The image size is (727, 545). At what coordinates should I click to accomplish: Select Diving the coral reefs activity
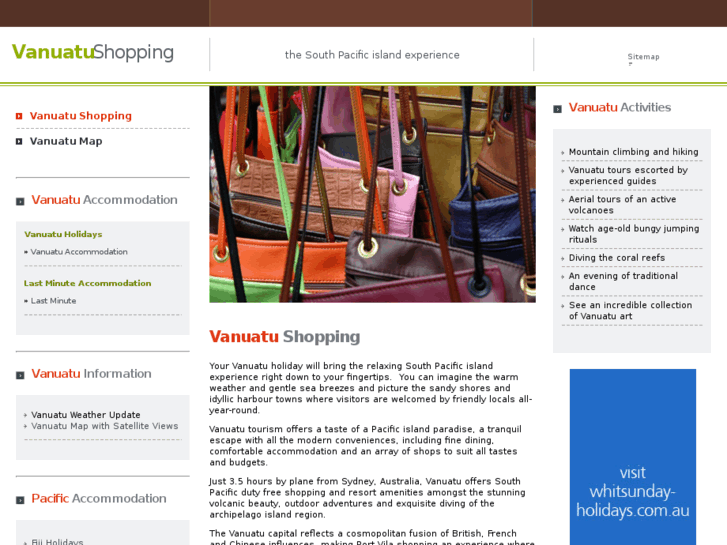click(x=617, y=257)
